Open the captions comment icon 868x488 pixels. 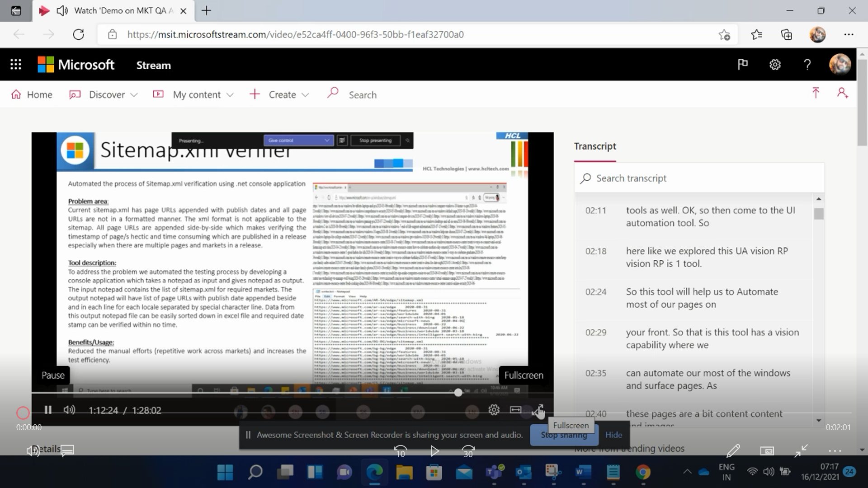(67, 450)
